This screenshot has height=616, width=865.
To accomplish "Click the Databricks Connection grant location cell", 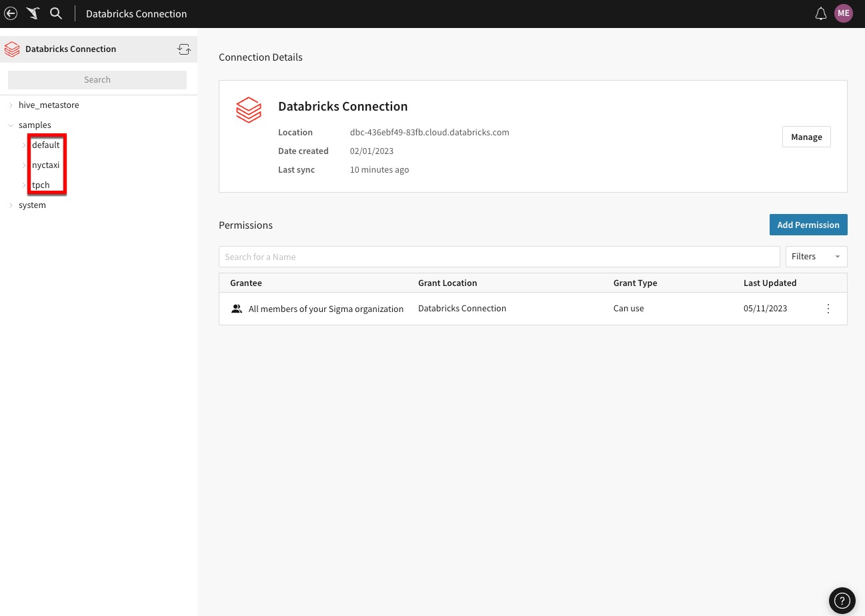I will tap(462, 309).
